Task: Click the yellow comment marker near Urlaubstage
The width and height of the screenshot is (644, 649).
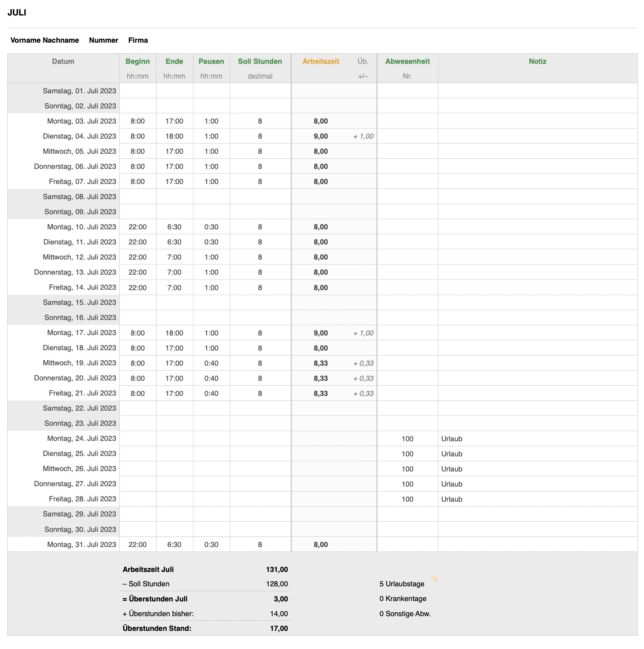Action: [x=435, y=579]
